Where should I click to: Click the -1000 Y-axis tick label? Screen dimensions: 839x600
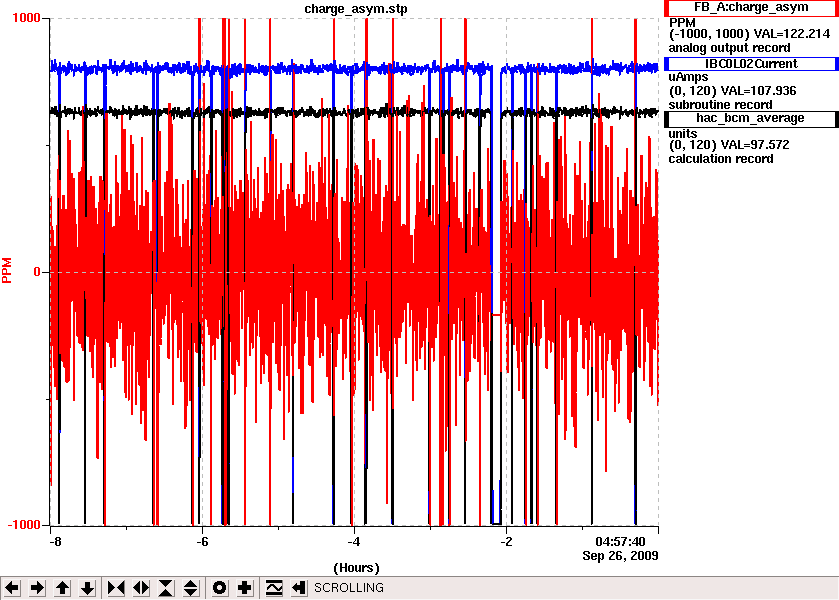(x=24, y=525)
